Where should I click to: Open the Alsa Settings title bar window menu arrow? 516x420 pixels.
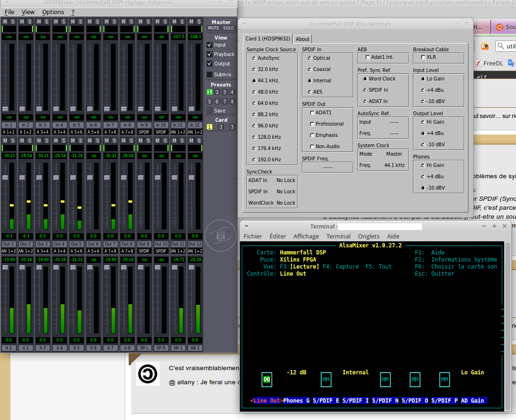(x=245, y=24)
